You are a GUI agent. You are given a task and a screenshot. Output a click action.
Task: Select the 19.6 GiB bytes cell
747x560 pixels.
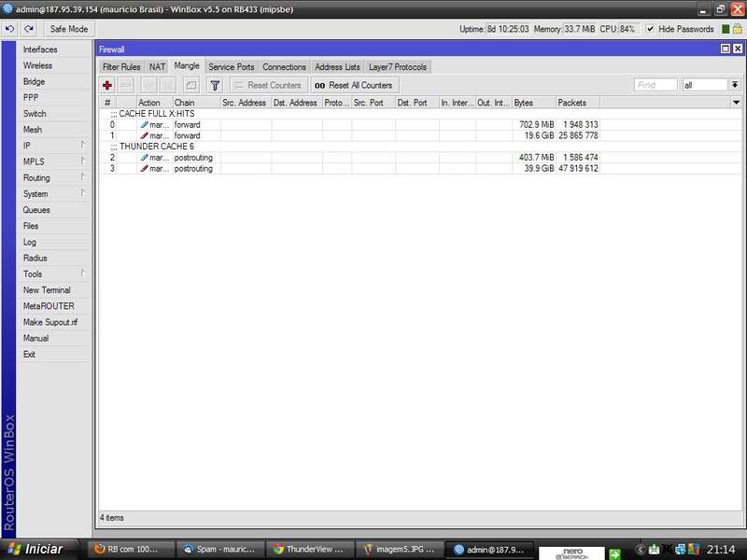pos(534,135)
